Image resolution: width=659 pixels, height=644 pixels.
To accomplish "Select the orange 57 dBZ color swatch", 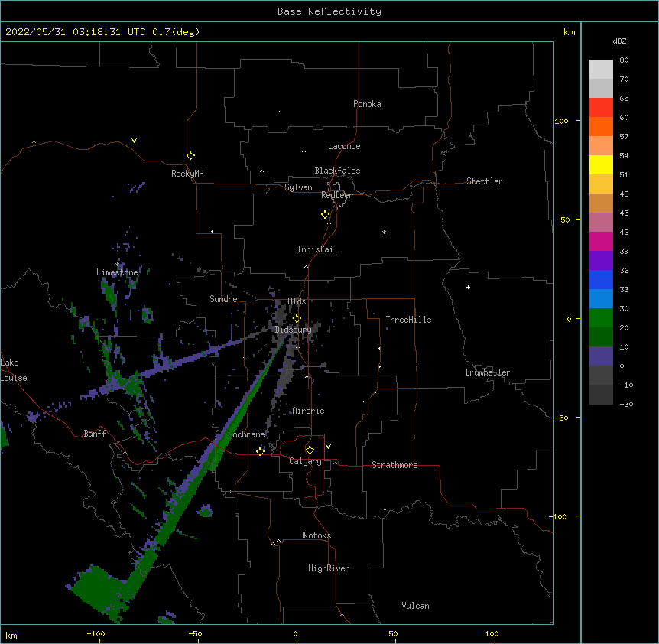I will (601, 126).
